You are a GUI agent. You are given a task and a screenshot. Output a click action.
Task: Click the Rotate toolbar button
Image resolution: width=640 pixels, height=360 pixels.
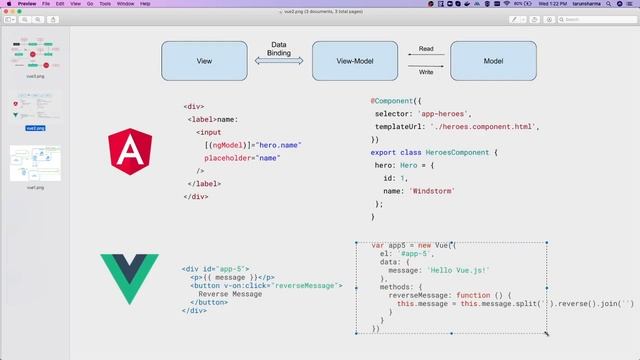pos(534,20)
